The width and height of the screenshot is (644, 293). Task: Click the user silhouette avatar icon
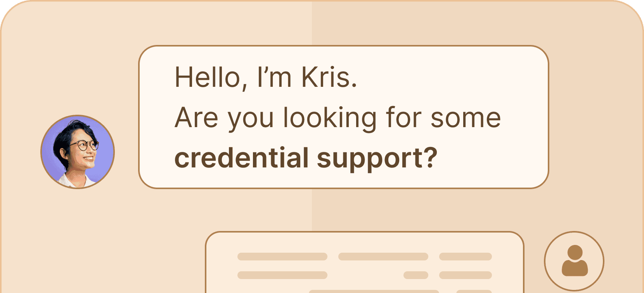[574, 261]
